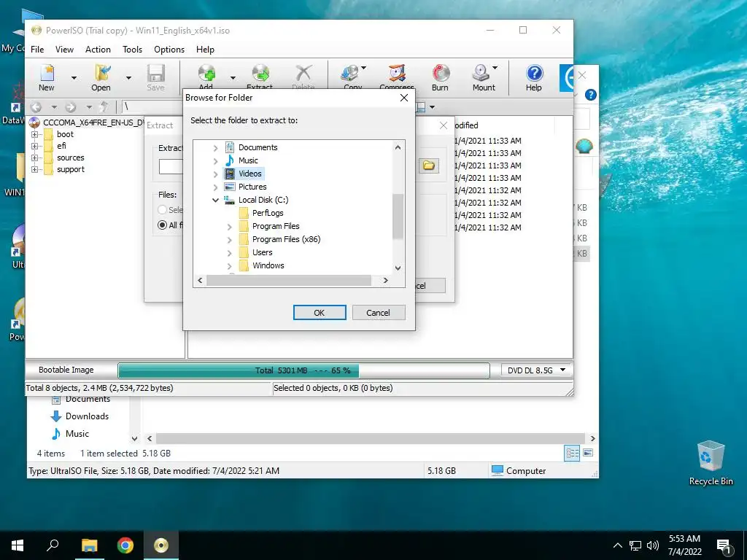
Task: Open the File menu
Action: point(37,50)
